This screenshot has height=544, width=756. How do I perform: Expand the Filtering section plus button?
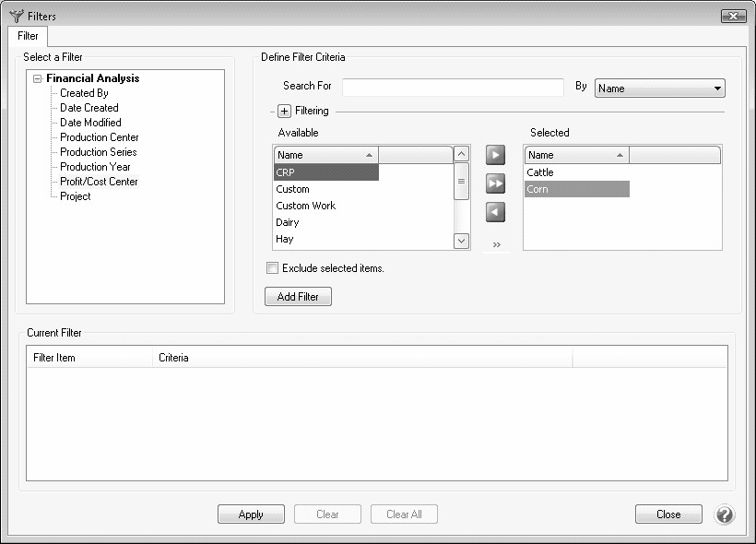pos(285,111)
